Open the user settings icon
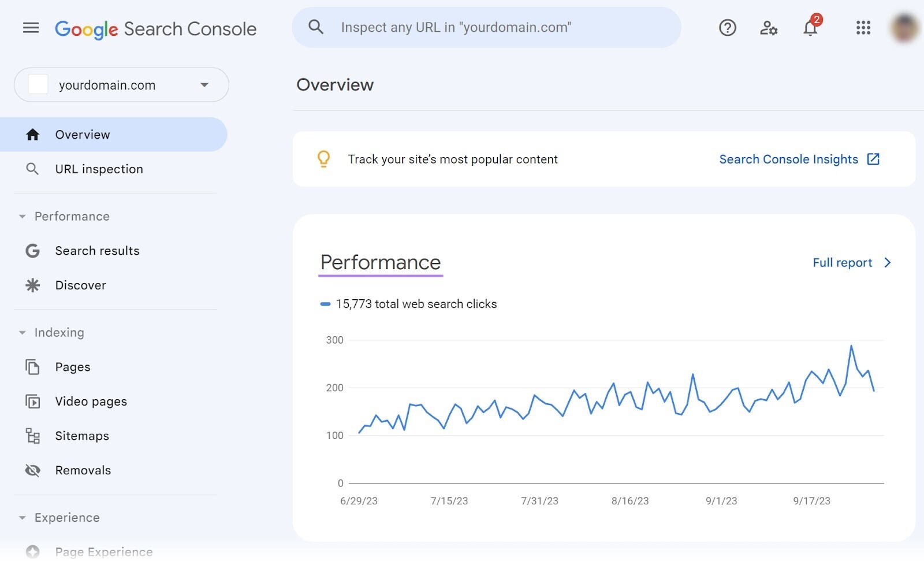 [768, 28]
